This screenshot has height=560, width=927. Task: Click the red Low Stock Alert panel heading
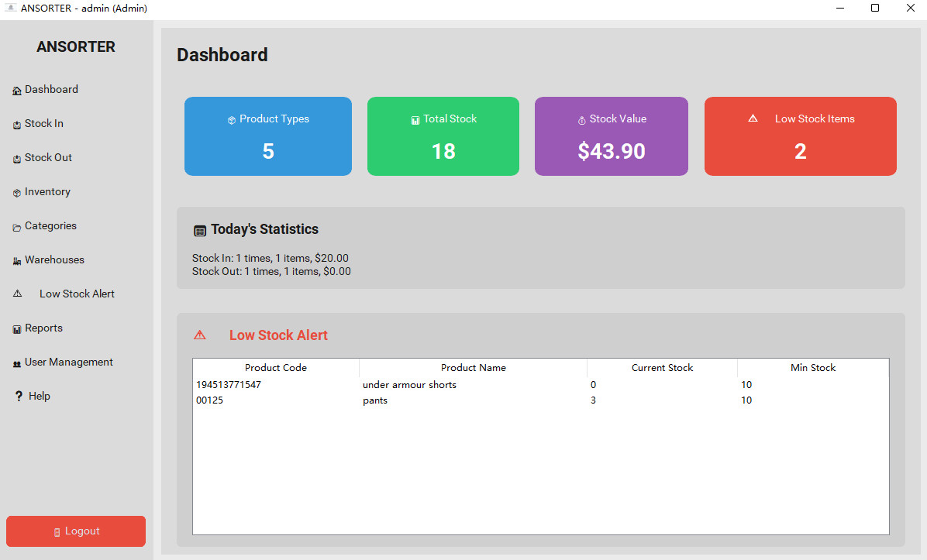(x=278, y=335)
